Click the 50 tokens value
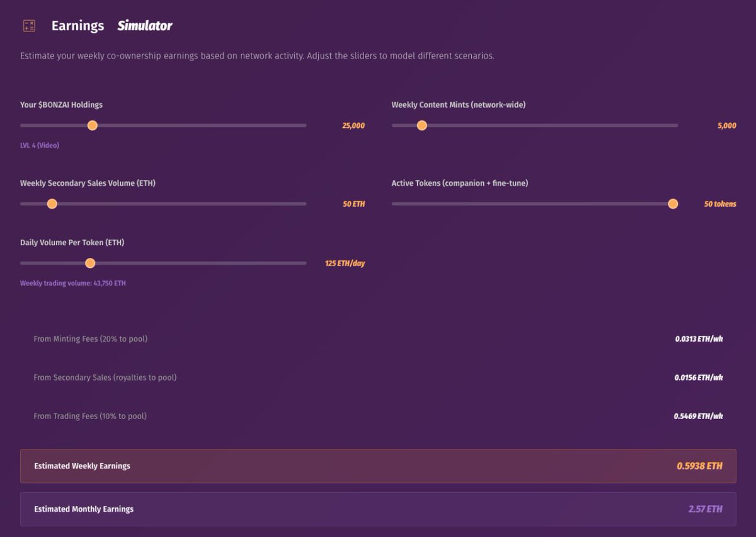Viewport: 756px width, 537px height. tap(720, 204)
